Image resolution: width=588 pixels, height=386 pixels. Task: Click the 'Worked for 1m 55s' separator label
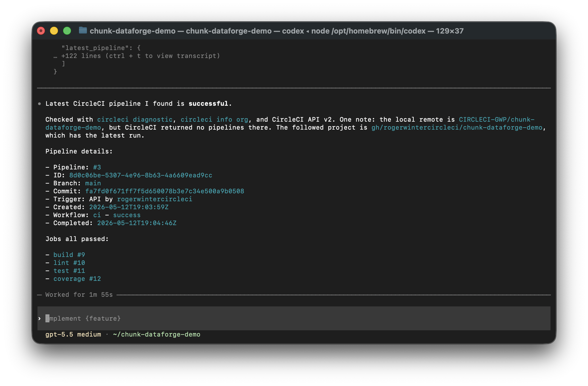point(79,294)
